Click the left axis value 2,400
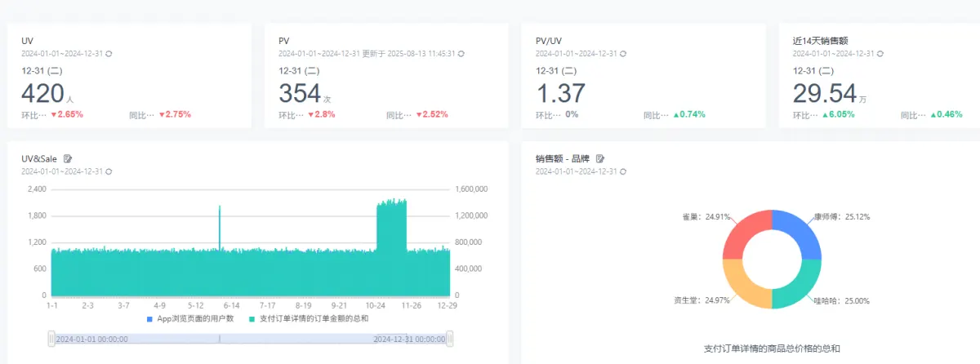The width and height of the screenshot is (980, 364). (x=37, y=189)
